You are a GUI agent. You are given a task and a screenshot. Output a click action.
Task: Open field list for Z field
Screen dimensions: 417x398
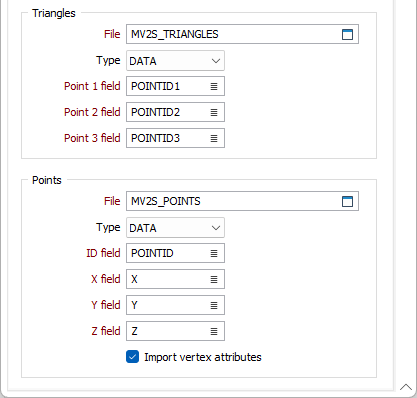click(x=214, y=331)
